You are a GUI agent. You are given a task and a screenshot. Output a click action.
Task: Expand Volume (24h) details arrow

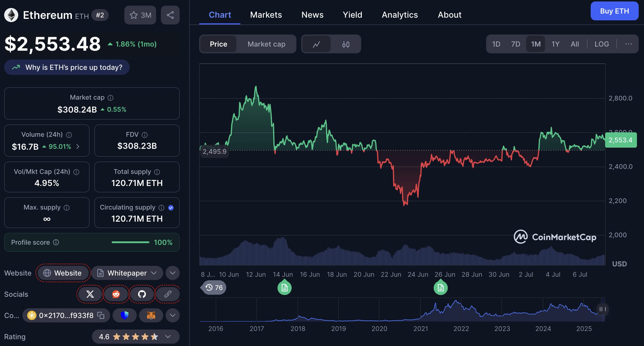pos(78,146)
